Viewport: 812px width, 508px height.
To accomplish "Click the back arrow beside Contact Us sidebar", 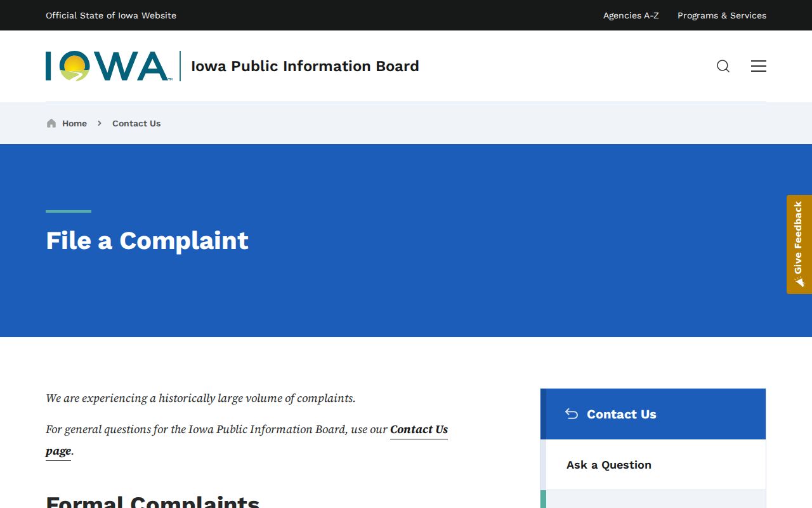I will tap(572, 414).
